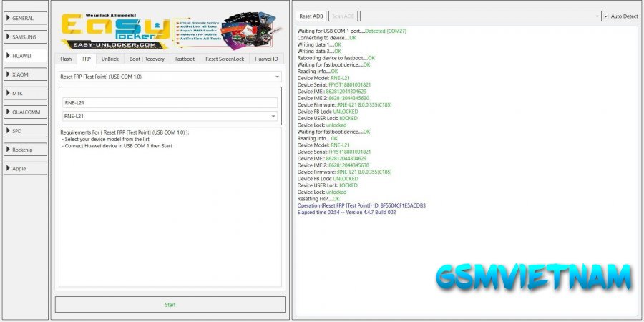Click 'Writing data 1....OK' log line

pos(319,44)
